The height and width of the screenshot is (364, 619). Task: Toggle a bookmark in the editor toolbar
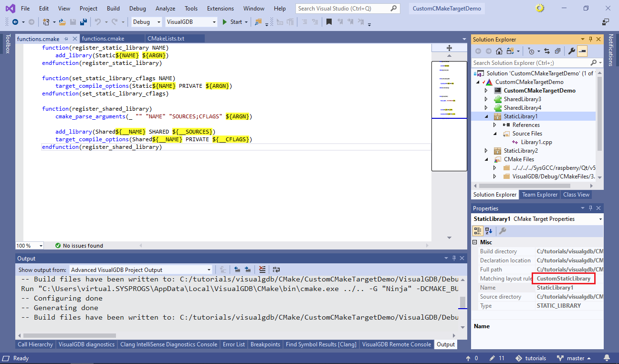(329, 21)
